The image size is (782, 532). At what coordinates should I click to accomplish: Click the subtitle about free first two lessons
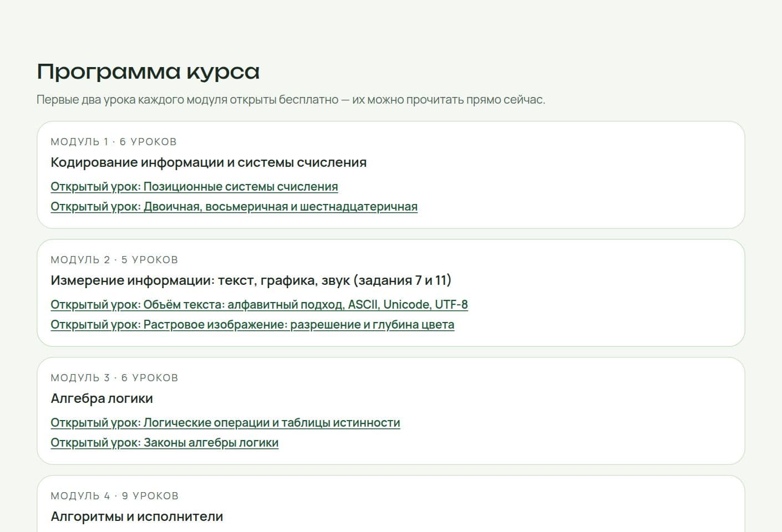pos(291,100)
